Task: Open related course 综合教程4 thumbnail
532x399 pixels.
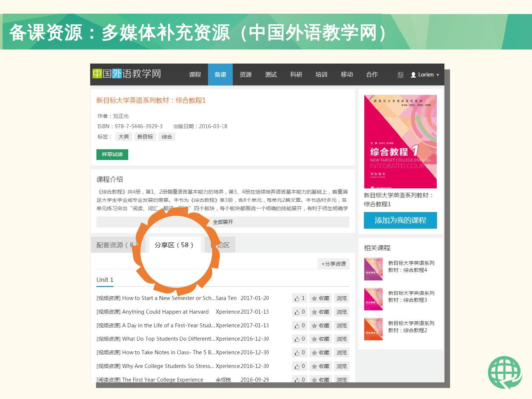Action: click(x=373, y=269)
